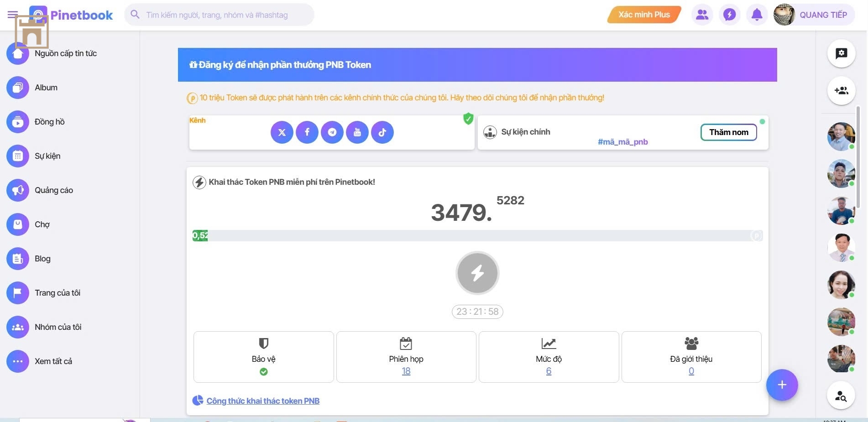Click the floating plus button
Image resolution: width=868 pixels, height=422 pixels.
[x=782, y=385]
